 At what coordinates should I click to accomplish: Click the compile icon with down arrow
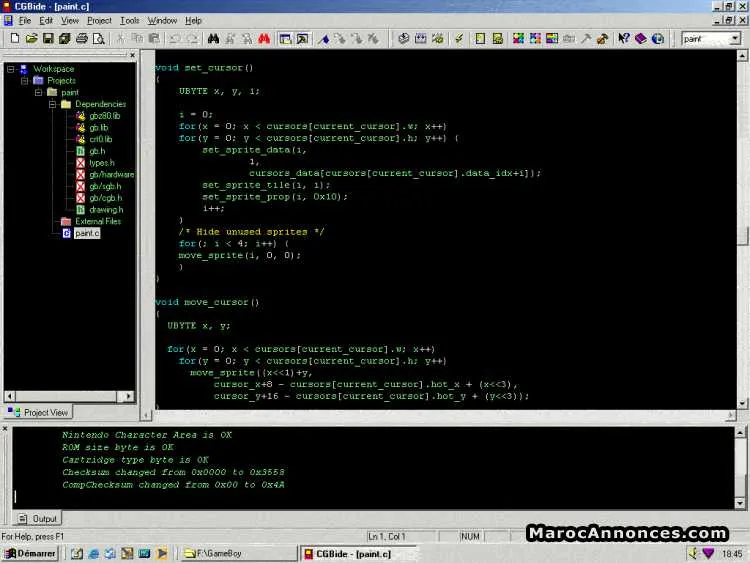pyautogui.click(x=403, y=39)
